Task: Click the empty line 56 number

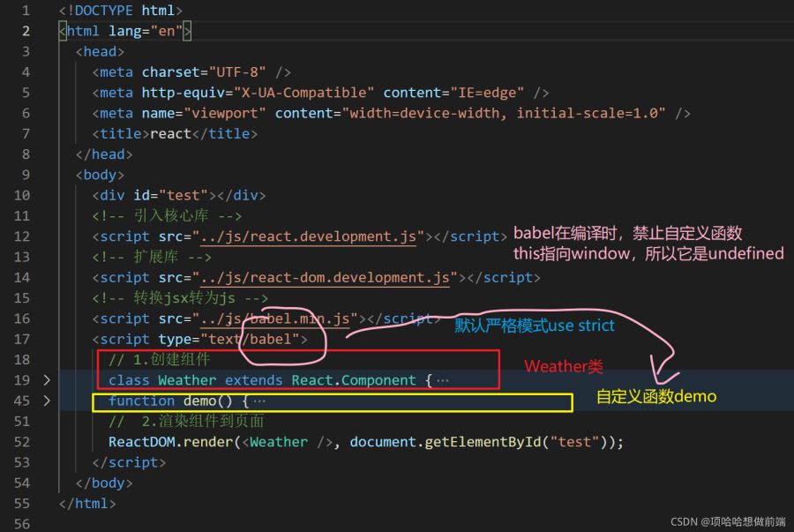Action: tap(22, 524)
